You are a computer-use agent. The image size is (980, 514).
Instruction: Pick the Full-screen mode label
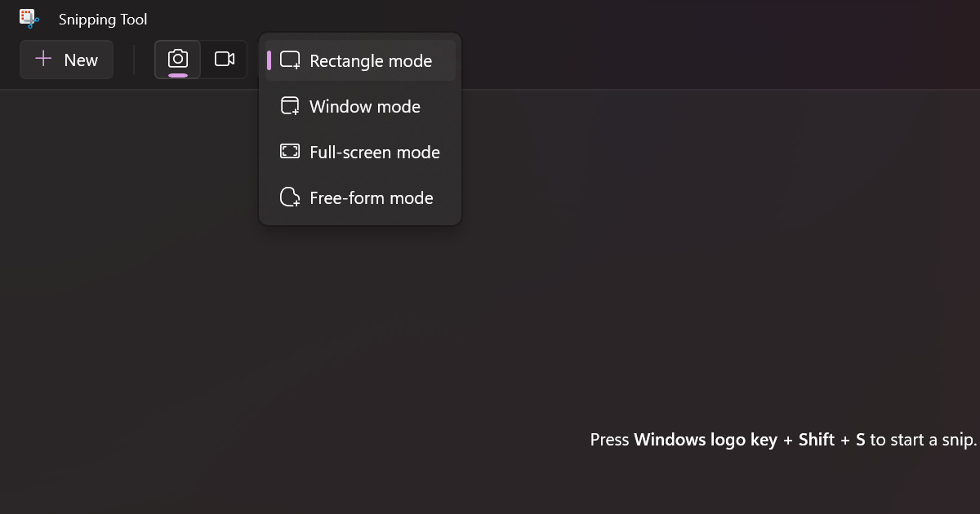point(375,153)
